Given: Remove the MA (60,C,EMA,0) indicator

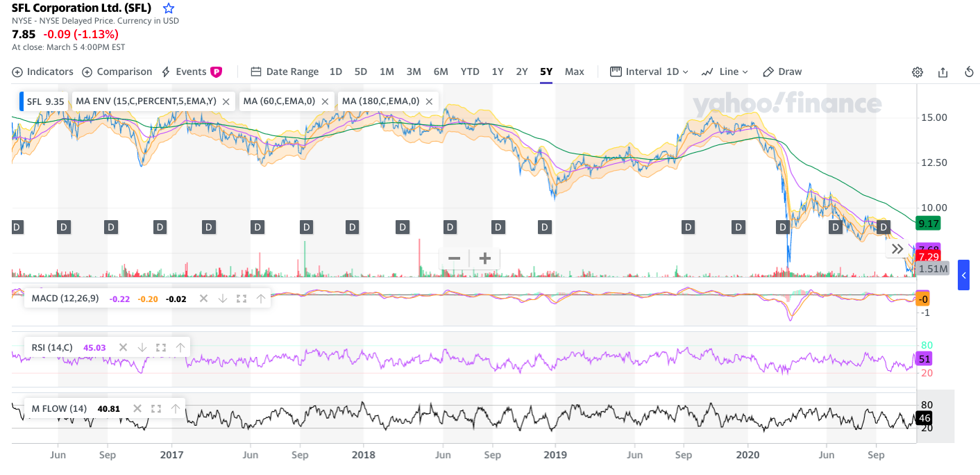Looking at the screenshot, I should pos(325,101).
